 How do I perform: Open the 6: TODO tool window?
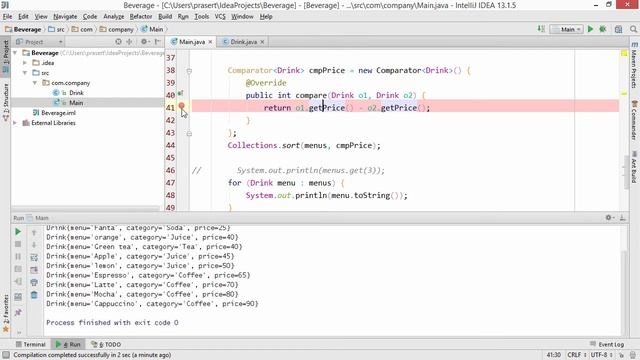[x=106, y=344]
